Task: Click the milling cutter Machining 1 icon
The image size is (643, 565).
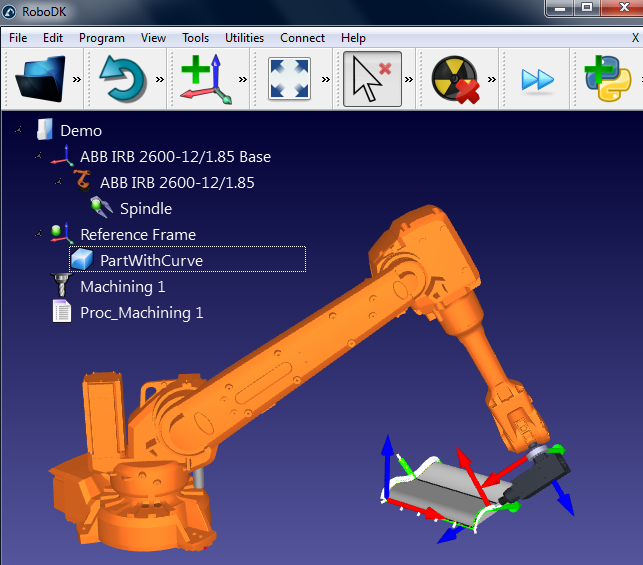Action: pos(62,285)
